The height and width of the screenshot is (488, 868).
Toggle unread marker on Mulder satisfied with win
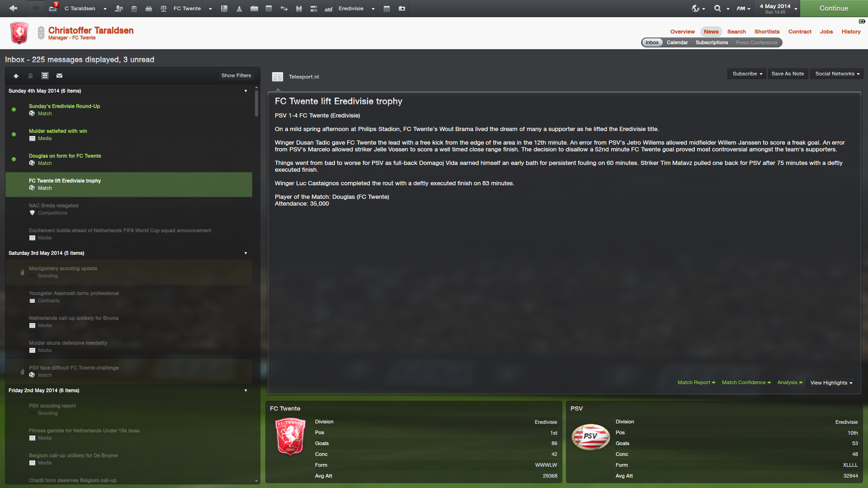[x=14, y=134]
